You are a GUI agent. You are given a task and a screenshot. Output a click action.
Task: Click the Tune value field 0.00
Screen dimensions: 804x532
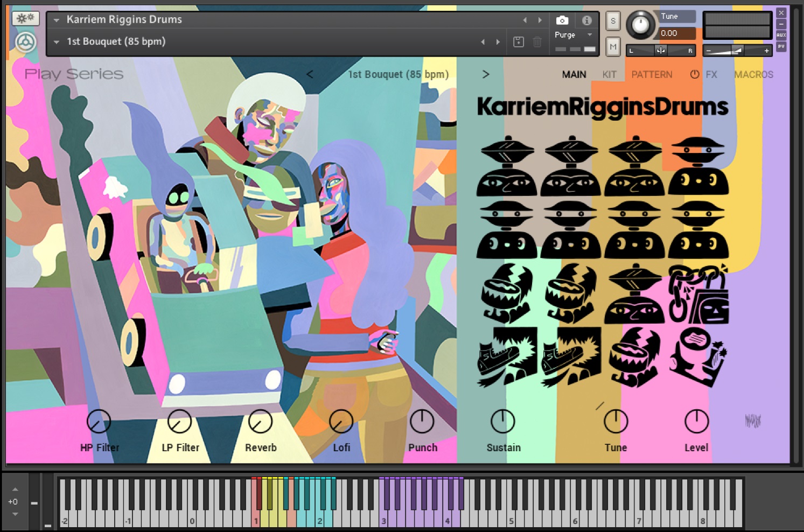tap(677, 33)
